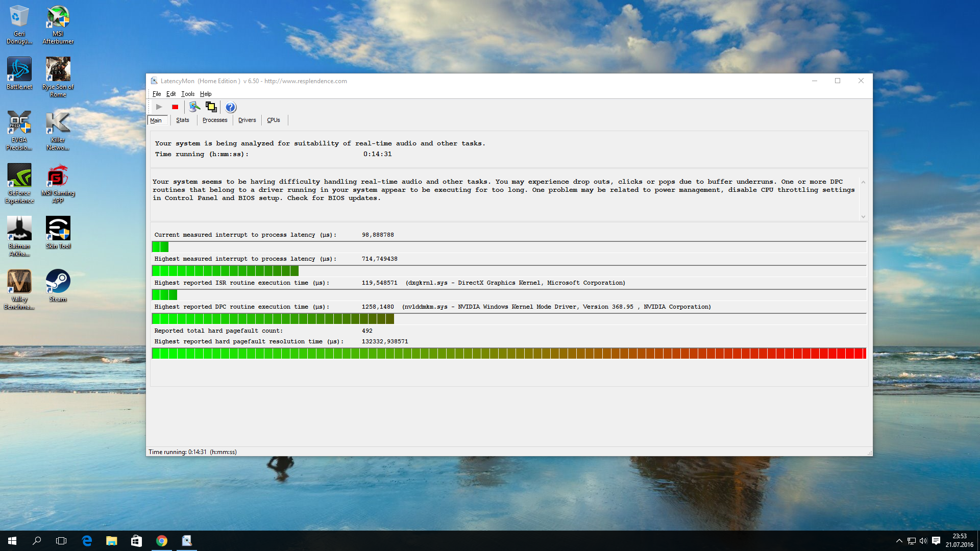Select the Batman Arkham desktop icon
Screen dimensions: 980x551
[19, 236]
